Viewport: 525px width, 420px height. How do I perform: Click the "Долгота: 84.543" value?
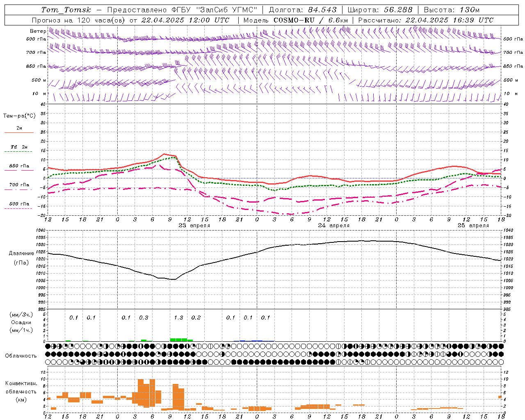[x=303, y=10]
